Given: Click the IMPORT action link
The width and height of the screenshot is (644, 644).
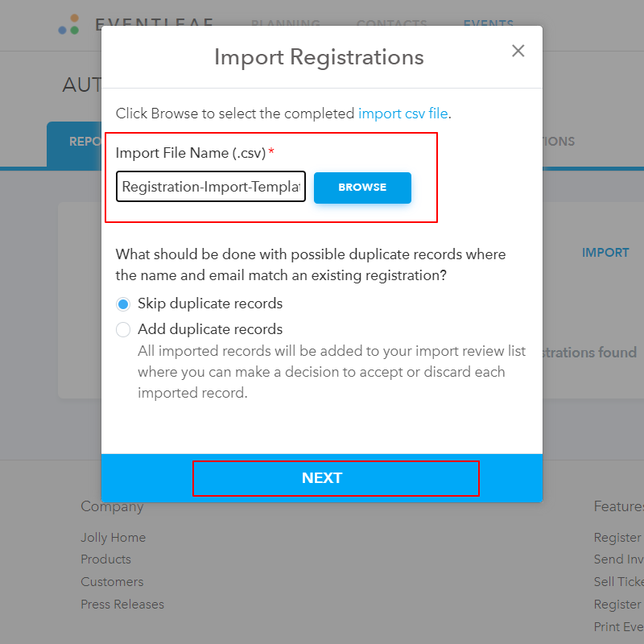Looking at the screenshot, I should point(605,252).
